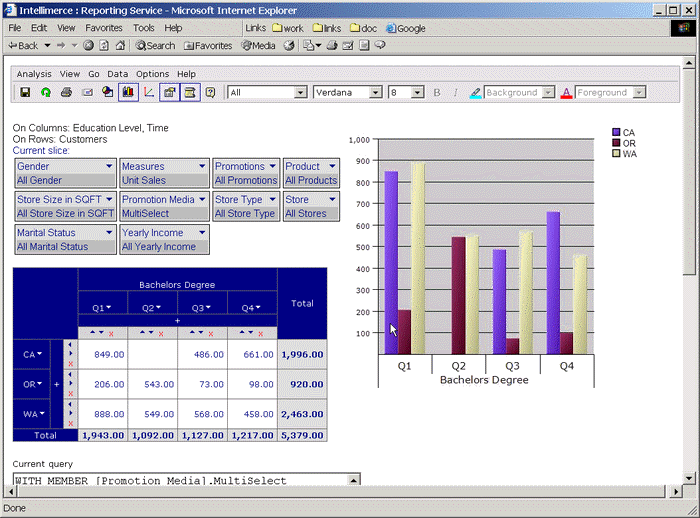Click the line graph axes icon
This screenshot has height=518, width=700.
point(149,92)
